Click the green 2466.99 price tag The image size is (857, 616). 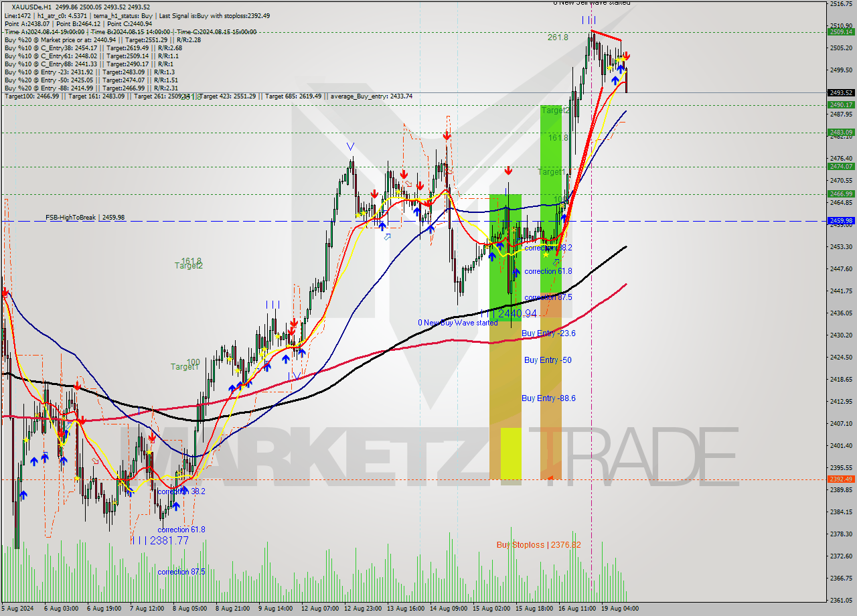[x=841, y=194]
